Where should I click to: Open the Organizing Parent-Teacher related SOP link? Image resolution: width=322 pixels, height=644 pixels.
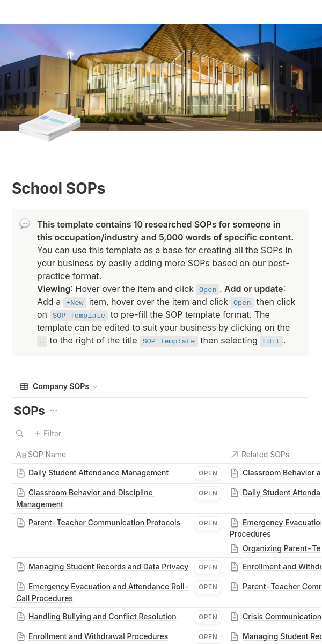pos(281,548)
